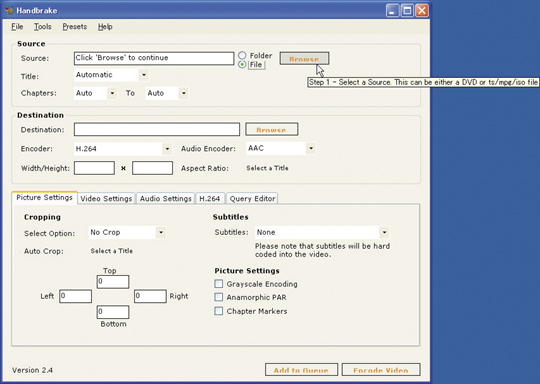Click the Auto Crop 'Select a Title' text
Viewport: 540px width, 384px height.
[112, 251]
